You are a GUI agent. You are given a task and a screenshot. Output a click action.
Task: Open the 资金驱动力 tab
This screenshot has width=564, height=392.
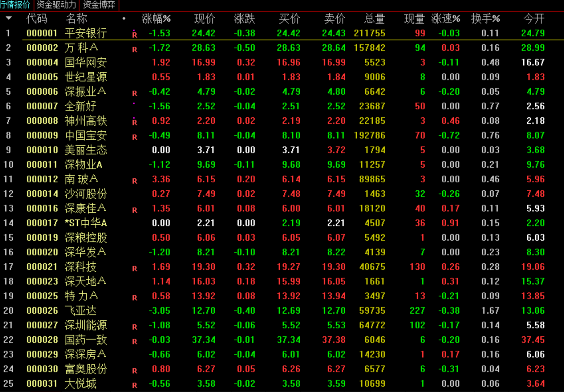[56, 5]
